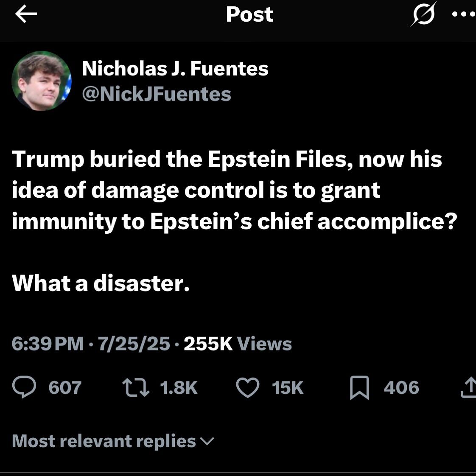
Task: Open the @NickJFuentes handle link
Action: coord(157,94)
